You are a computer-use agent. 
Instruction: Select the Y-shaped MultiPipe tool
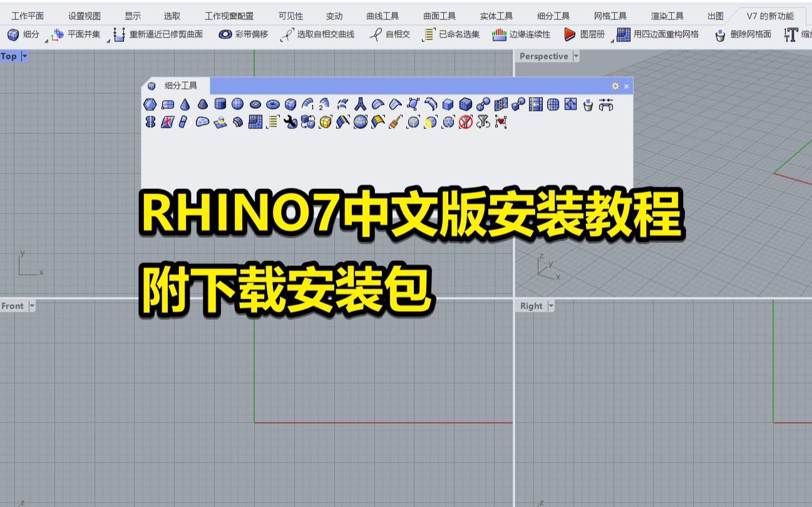coord(360,105)
